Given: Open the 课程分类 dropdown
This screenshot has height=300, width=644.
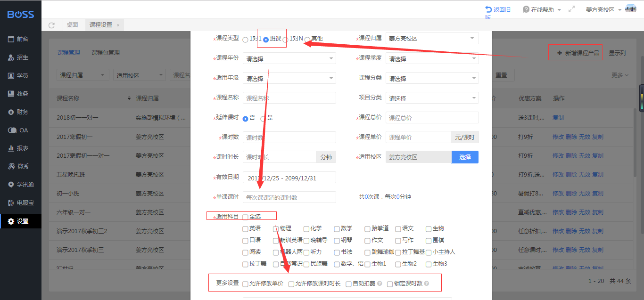Looking at the screenshot, I should [x=432, y=78].
